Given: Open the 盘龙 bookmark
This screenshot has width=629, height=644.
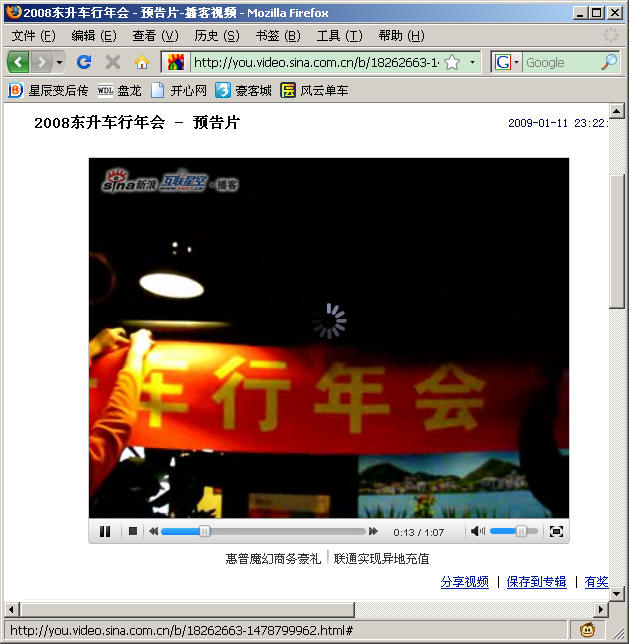Looking at the screenshot, I should point(119,90).
